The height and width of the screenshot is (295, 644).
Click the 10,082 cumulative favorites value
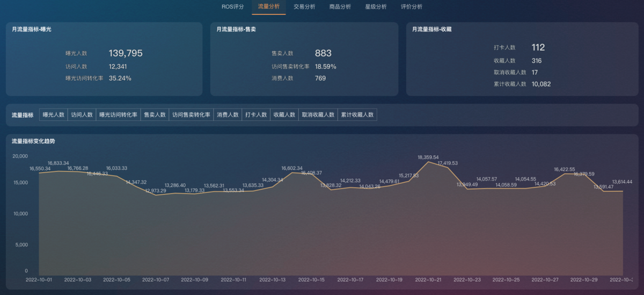(541, 84)
